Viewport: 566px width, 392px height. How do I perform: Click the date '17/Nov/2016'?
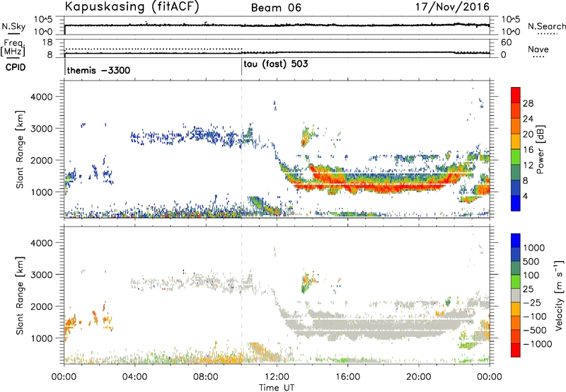point(453,6)
